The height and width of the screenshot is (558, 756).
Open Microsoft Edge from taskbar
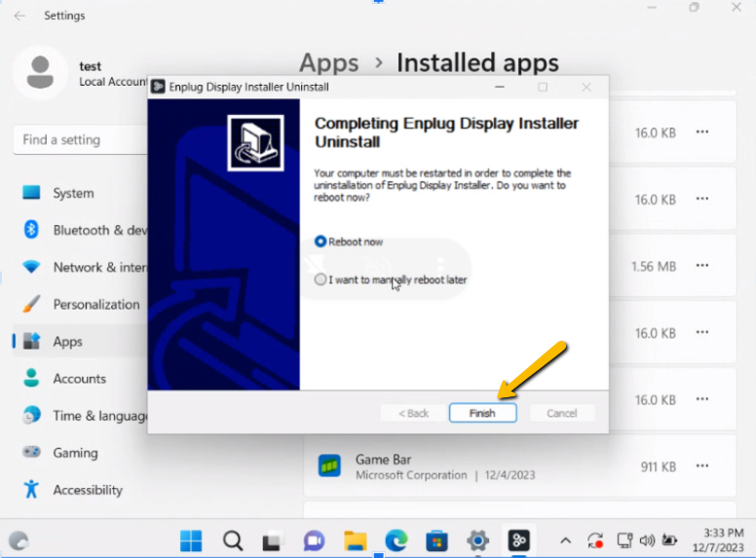coord(397,540)
